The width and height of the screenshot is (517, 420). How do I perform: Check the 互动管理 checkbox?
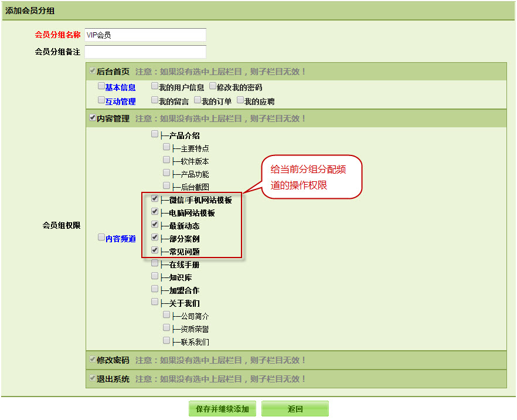(x=101, y=100)
